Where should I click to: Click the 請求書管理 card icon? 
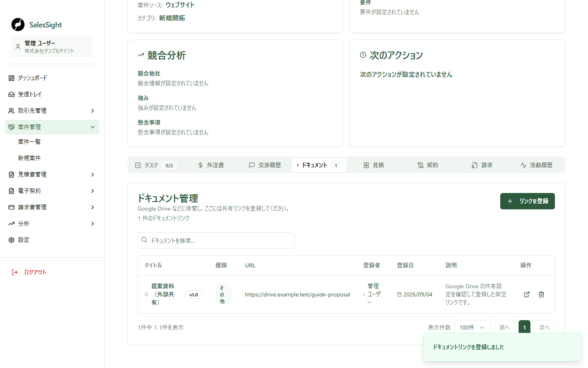coord(11,207)
